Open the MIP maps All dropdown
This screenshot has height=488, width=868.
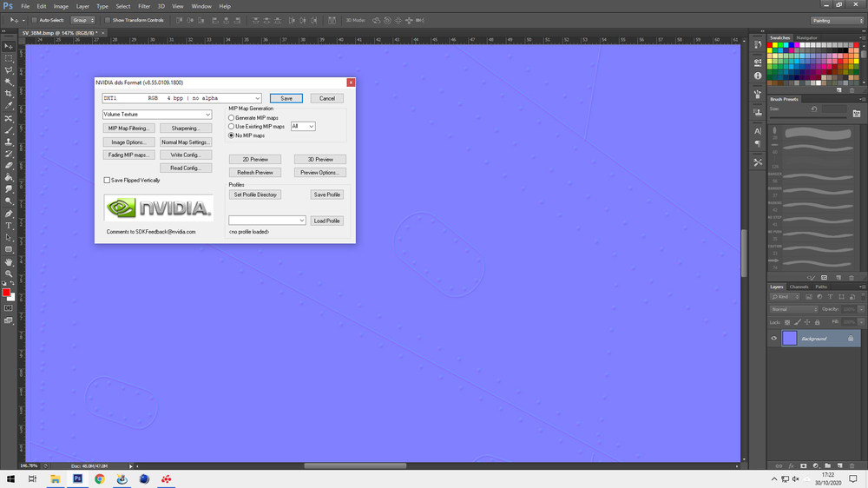303,126
